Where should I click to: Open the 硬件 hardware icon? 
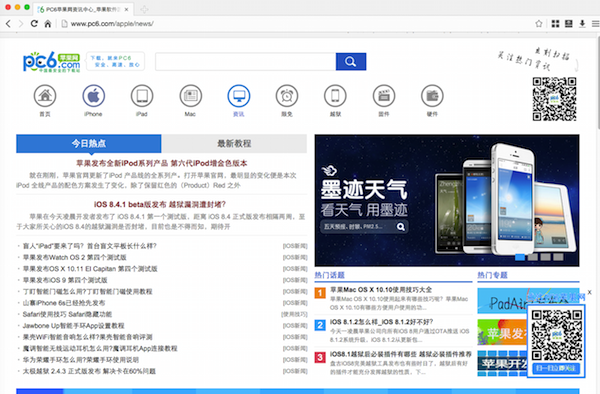(x=432, y=96)
